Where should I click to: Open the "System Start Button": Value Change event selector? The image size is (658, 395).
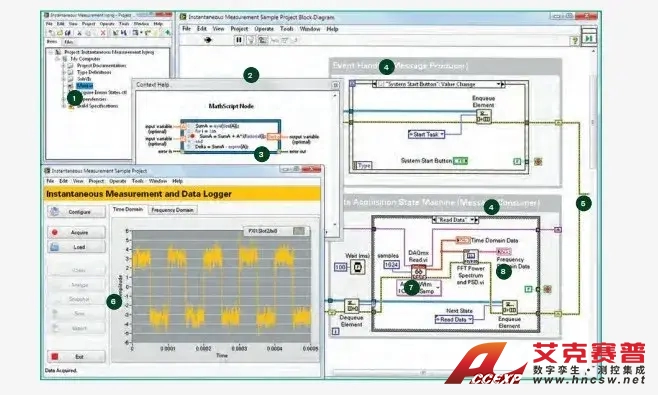coord(439,84)
